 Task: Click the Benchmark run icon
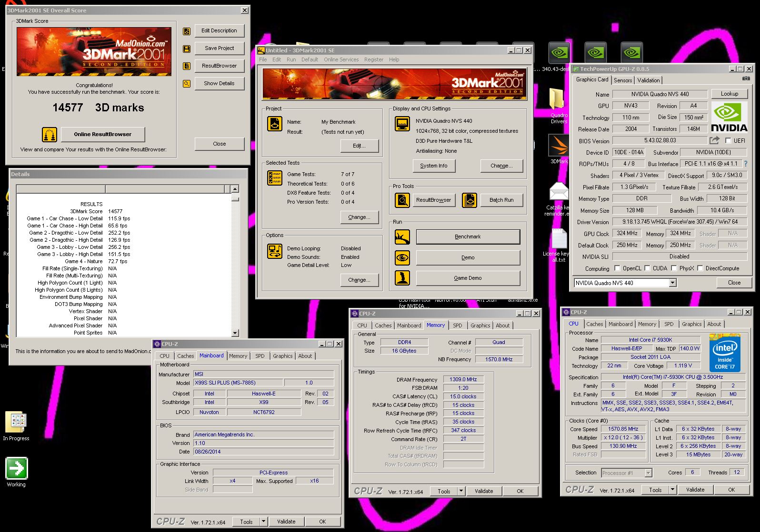tap(402, 237)
